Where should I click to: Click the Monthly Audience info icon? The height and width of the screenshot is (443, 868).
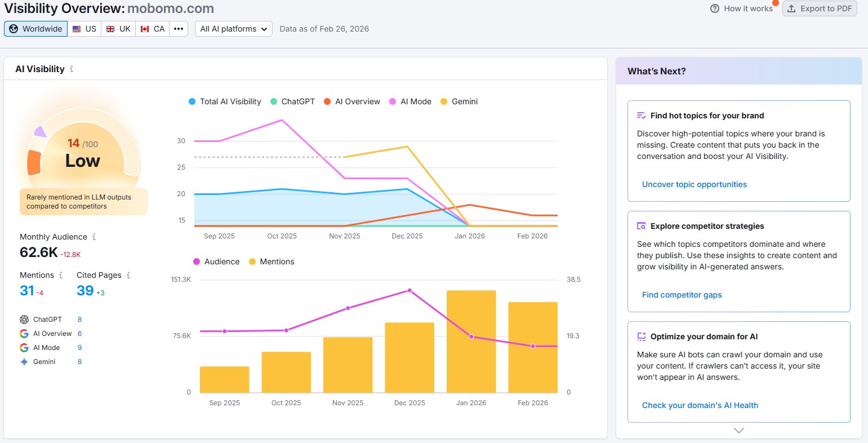point(94,237)
